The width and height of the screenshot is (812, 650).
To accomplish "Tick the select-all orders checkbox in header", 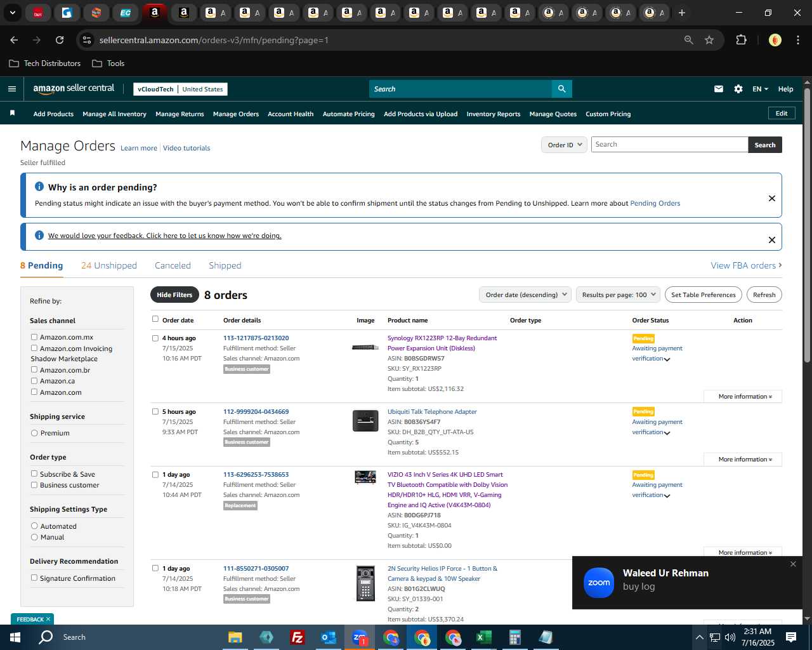I will tap(155, 319).
